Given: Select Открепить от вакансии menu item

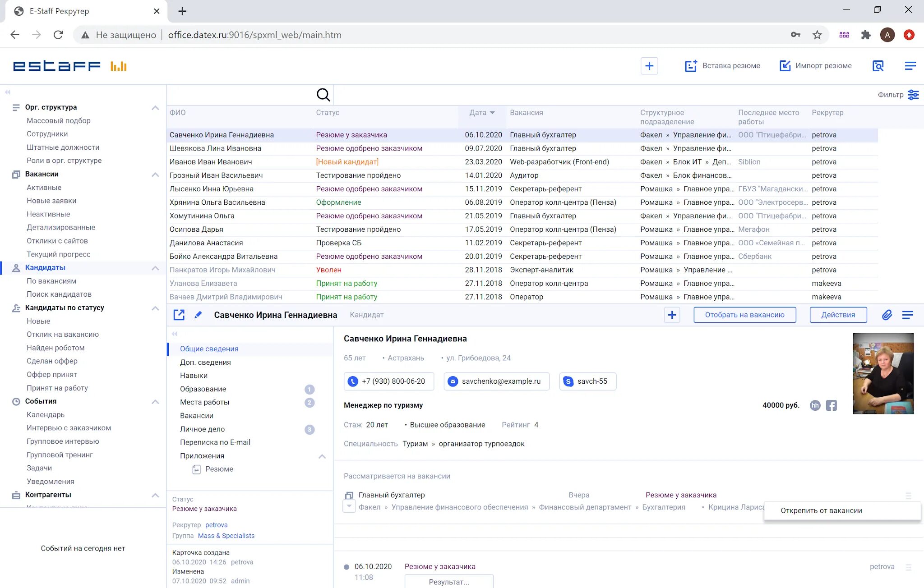Looking at the screenshot, I should pyautogui.click(x=821, y=510).
